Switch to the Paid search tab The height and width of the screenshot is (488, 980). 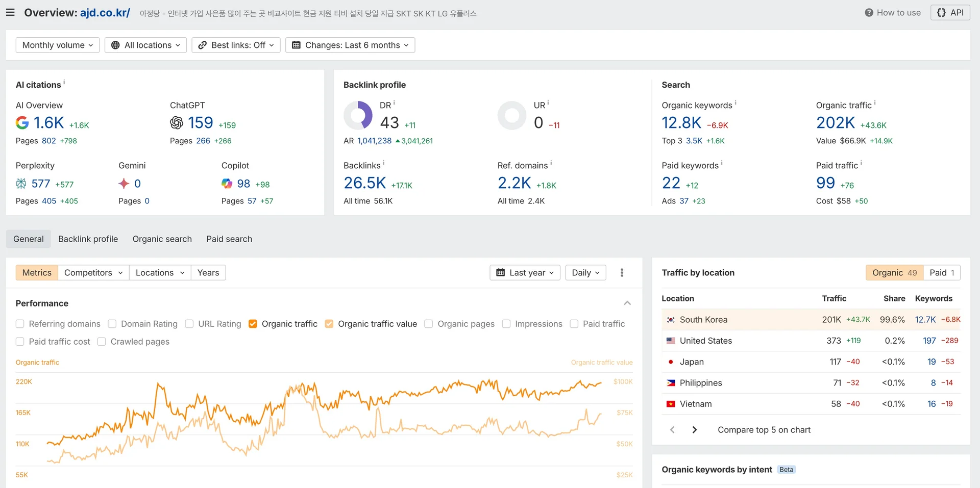(229, 239)
